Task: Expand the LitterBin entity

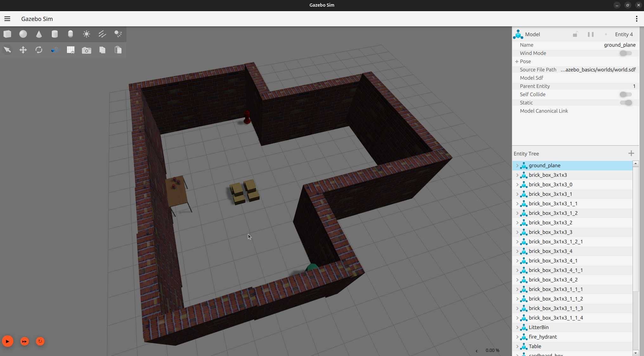Action: pyautogui.click(x=517, y=327)
